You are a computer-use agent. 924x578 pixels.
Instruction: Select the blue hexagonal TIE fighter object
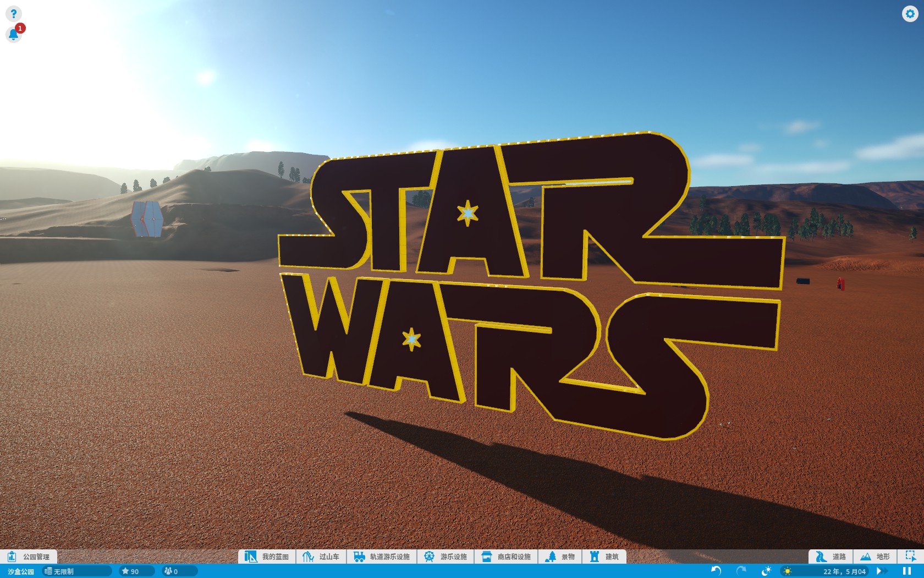click(147, 219)
